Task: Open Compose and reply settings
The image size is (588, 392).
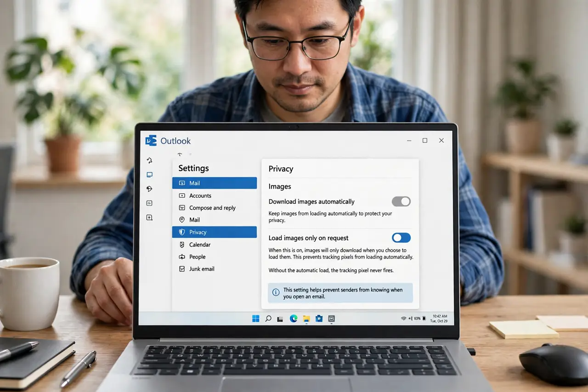Action: click(215, 208)
